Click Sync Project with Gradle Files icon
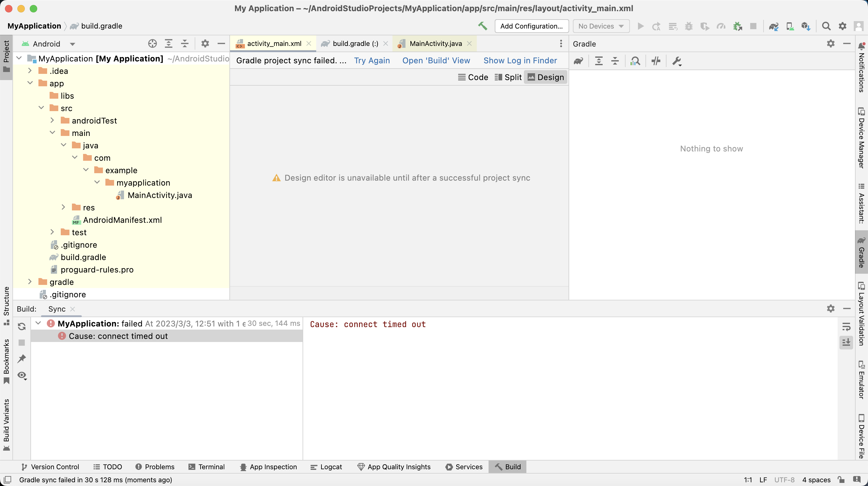The width and height of the screenshot is (868, 486). (773, 26)
